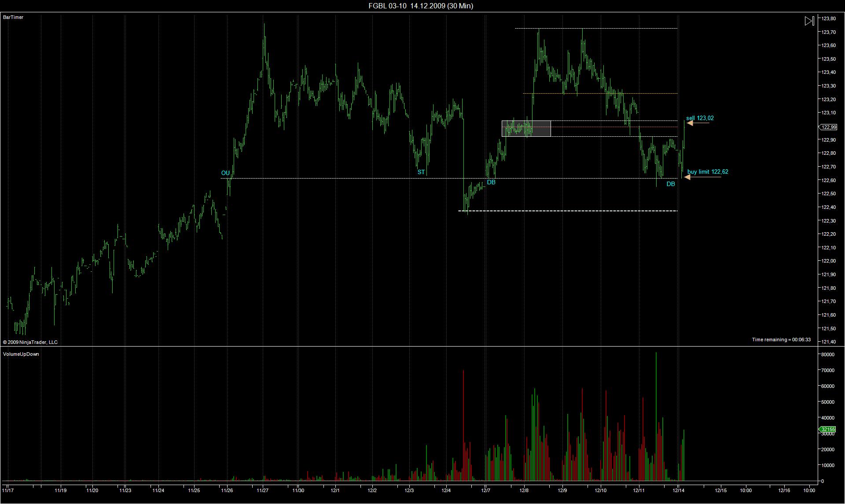Click the DB label near 12/14

[x=670, y=184]
